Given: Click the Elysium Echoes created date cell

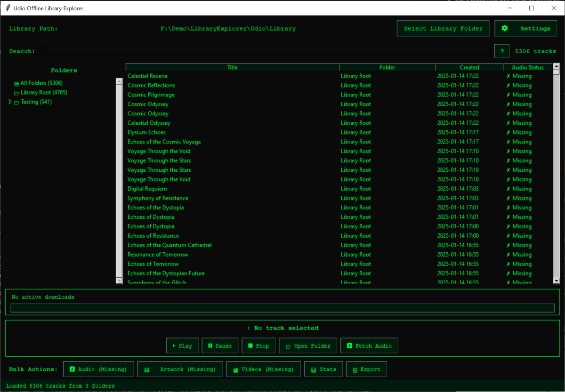Looking at the screenshot, I should click(x=458, y=132).
